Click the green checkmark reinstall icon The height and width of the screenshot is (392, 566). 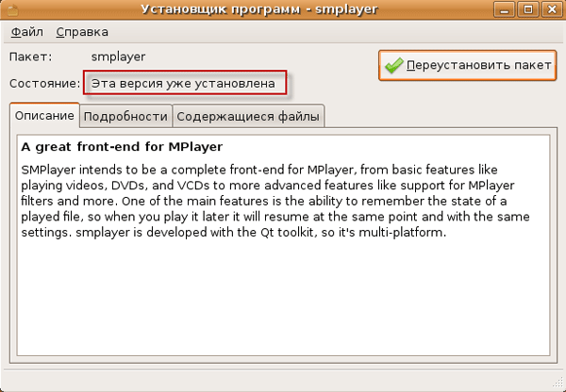coord(393,66)
